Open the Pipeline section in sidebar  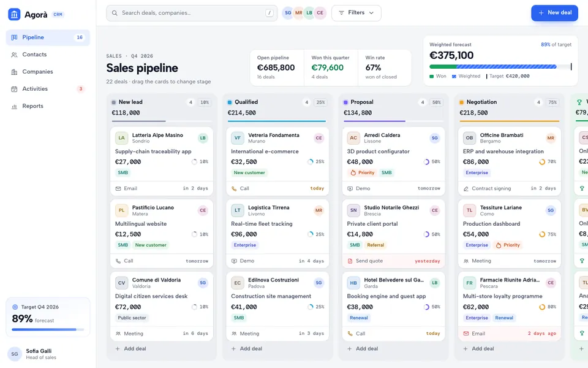click(48, 37)
